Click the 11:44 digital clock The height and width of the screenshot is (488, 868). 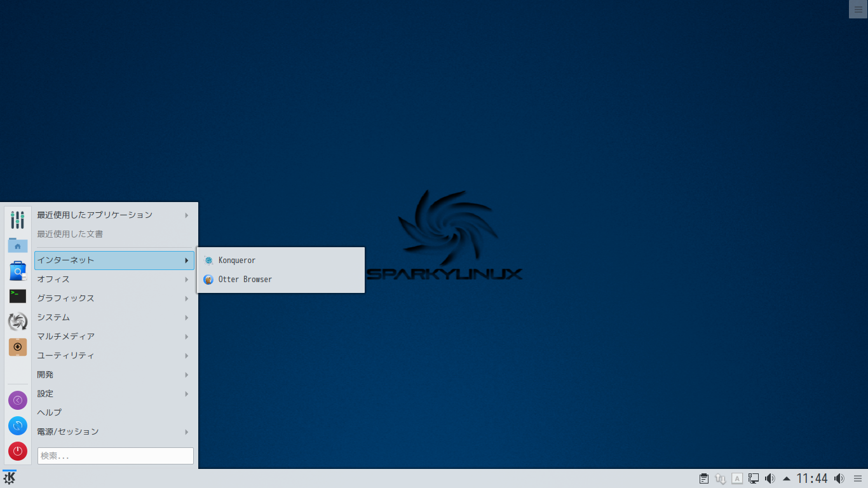point(812,478)
